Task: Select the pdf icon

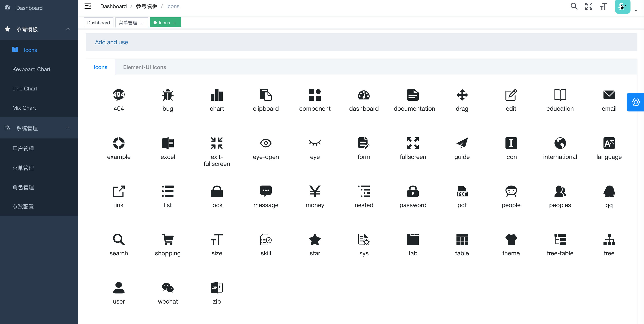Action: [x=462, y=192]
